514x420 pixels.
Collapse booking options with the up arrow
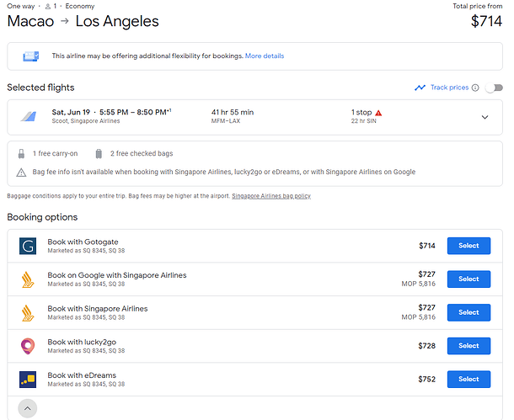[x=28, y=408]
